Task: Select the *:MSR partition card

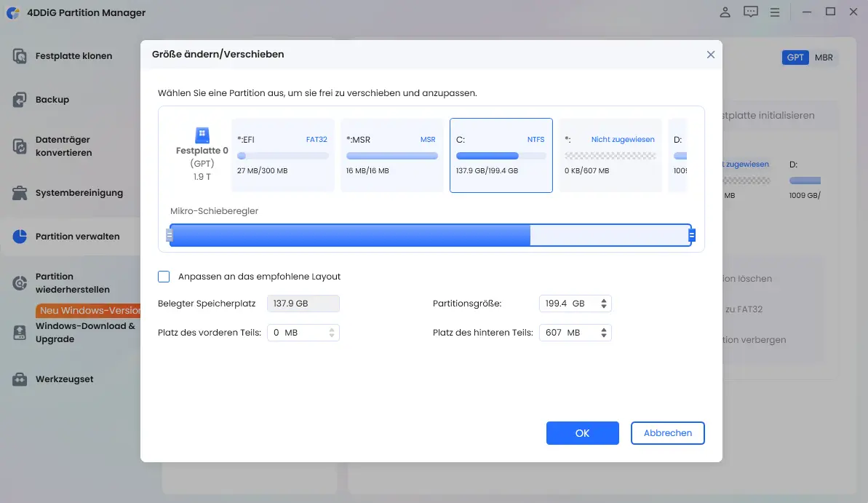Action: [x=392, y=155]
